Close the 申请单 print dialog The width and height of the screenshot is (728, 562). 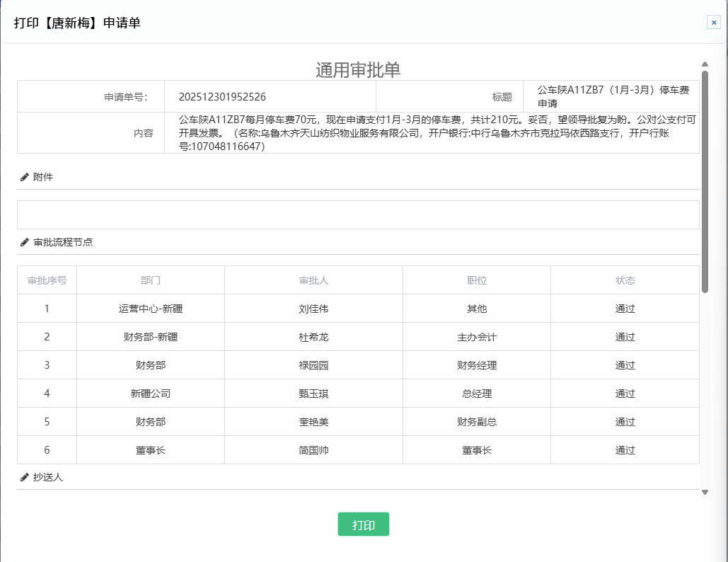(x=713, y=22)
